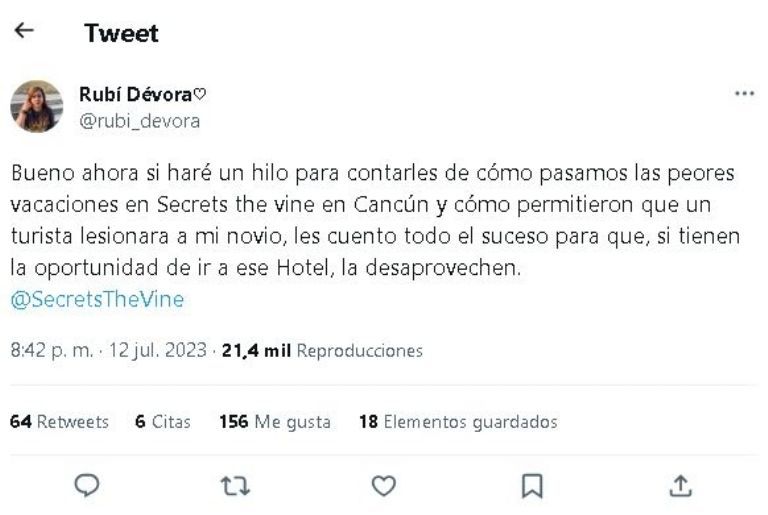
Task: Open the 21,4 mil Reproducciones views
Action: [x=322, y=350]
